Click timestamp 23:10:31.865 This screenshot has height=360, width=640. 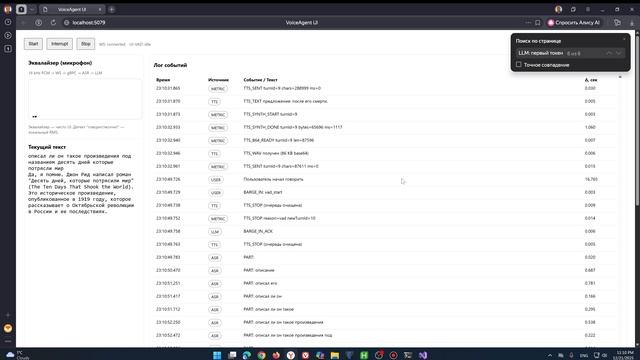click(x=168, y=88)
